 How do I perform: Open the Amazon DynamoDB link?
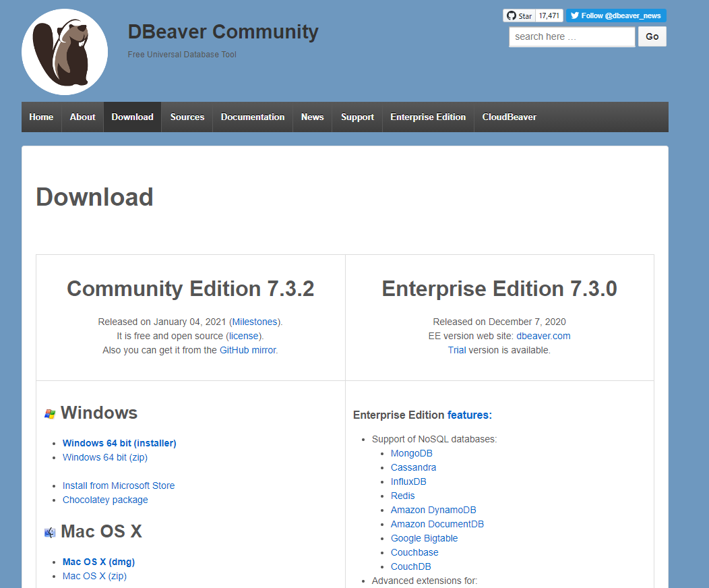pyautogui.click(x=433, y=510)
